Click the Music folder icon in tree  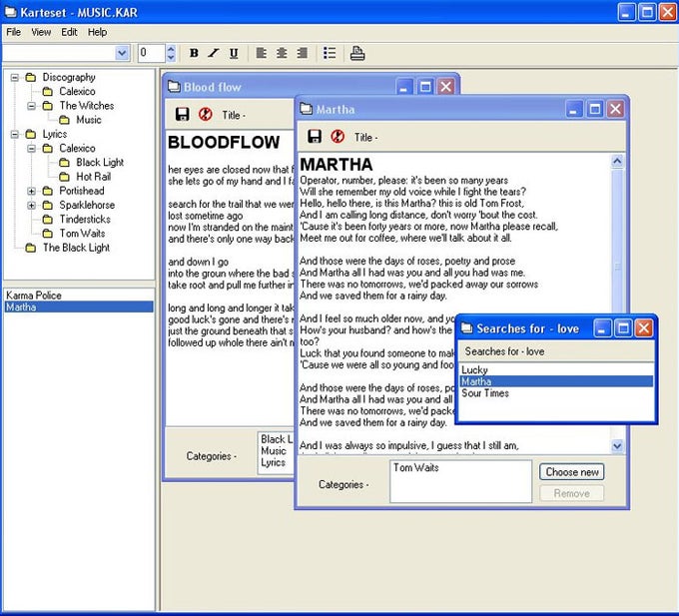tap(64, 120)
